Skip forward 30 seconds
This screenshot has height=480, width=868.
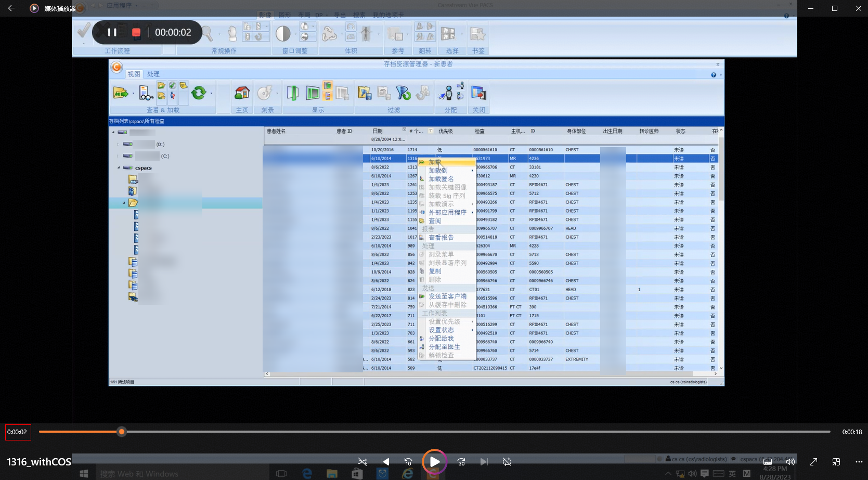click(461, 462)
